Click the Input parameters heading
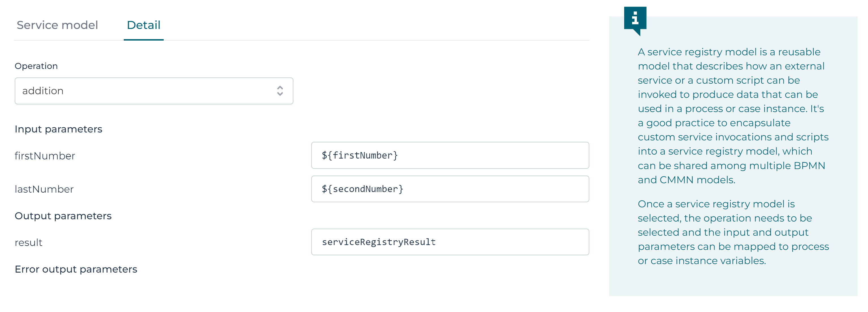Image resolution: width=868 pixels, height=312 pixels. click(x=58, y=129)
